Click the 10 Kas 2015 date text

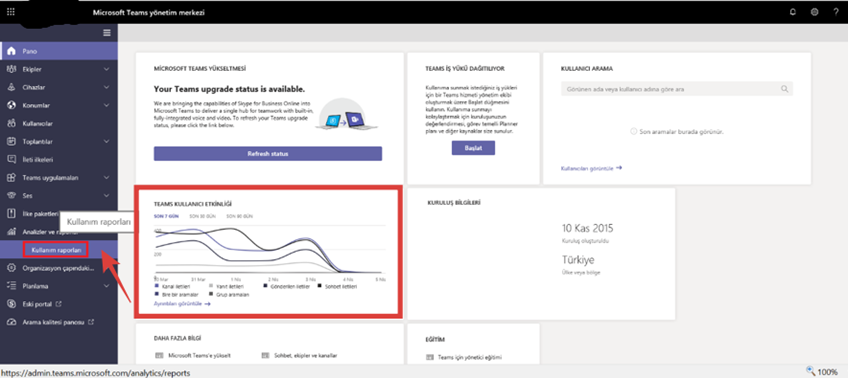pyautogui.click(x=588, y=228)
